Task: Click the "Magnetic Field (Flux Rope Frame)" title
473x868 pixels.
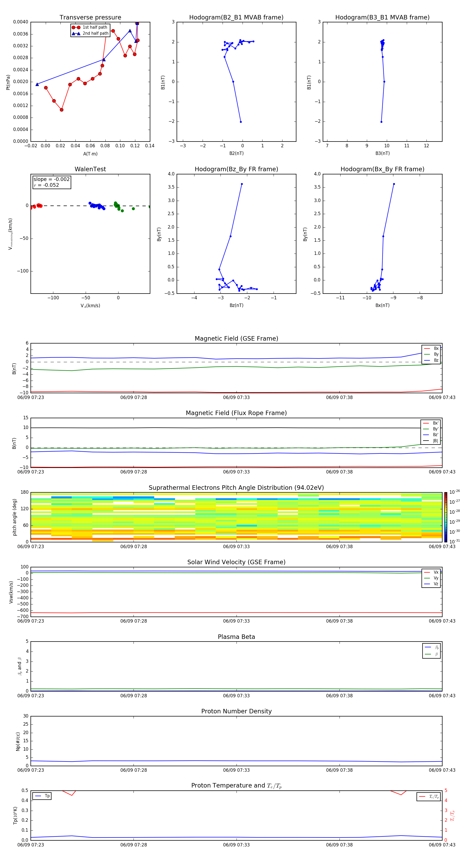Action: [x=236, y=413]
